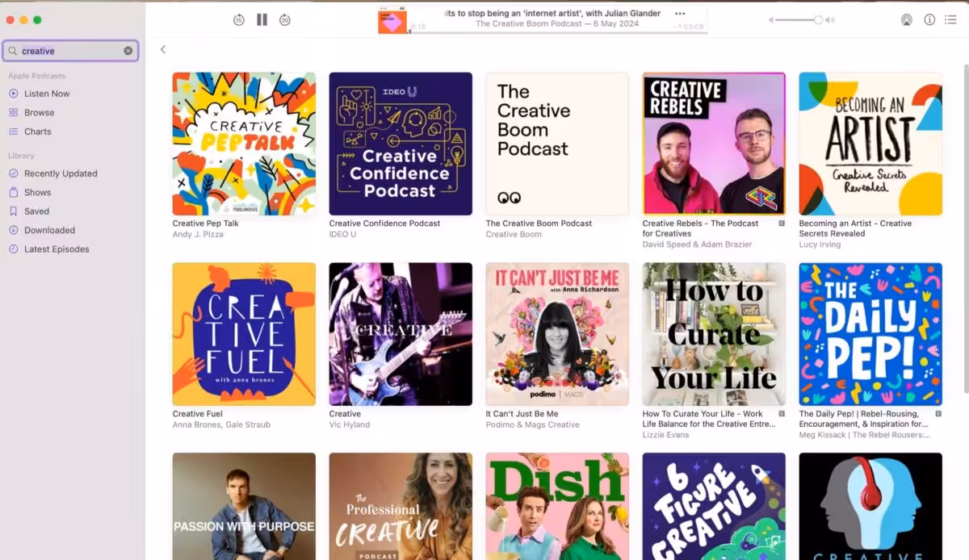
Task: Click the Creative Pep Talk title link
Action: pos(205,224)
